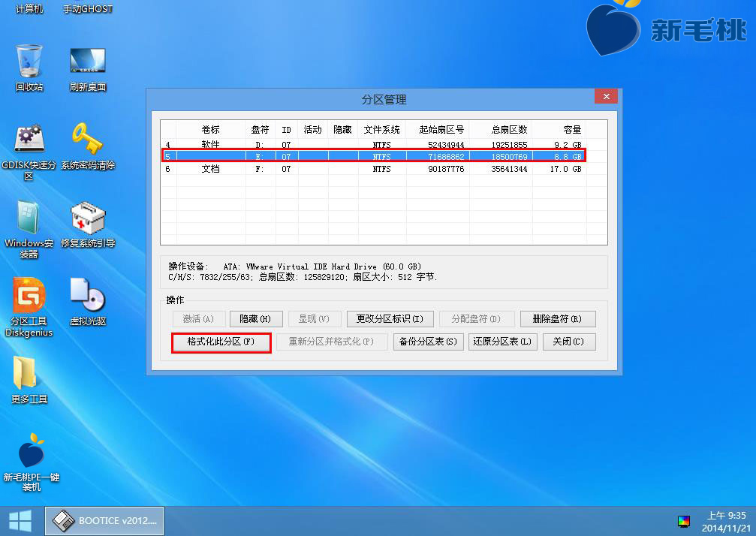The width and height of the screenshot is (756, 536).
Task: Open the 虚拟光驱 virtual drive icon
Action: 88,303
